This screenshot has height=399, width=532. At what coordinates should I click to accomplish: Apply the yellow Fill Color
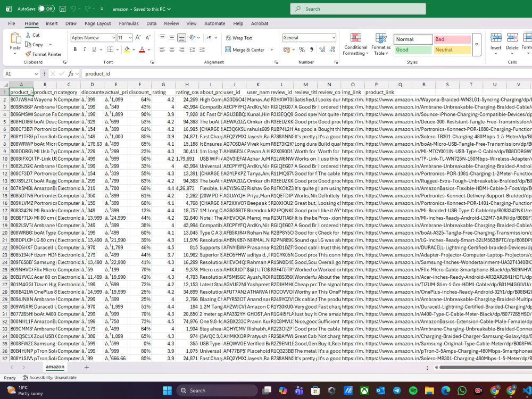(x=127, y=49)
